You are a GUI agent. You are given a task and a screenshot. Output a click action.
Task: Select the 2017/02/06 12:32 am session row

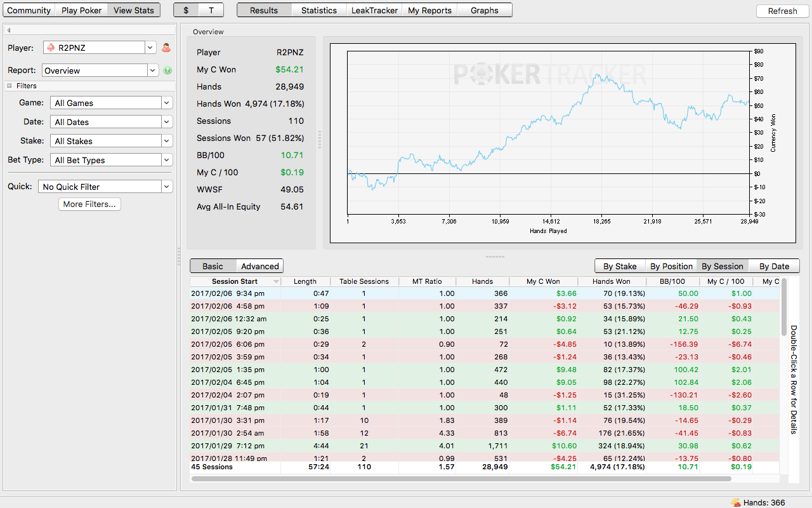[x=485, y=319]
